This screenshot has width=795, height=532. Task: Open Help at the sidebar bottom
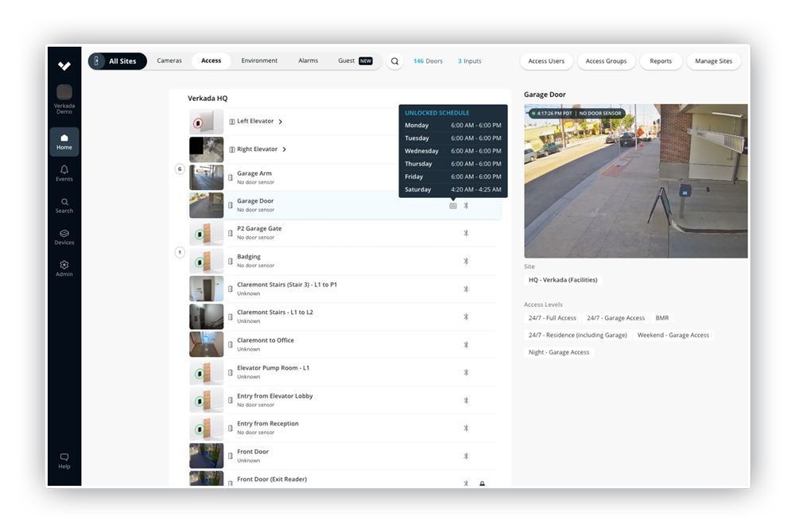point(64,460)
